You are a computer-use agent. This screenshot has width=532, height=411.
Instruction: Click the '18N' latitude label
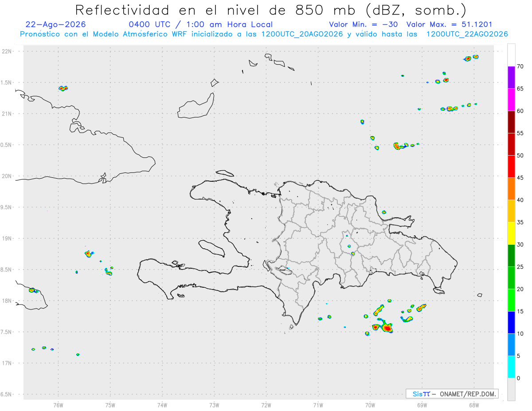tap(7, 301)
